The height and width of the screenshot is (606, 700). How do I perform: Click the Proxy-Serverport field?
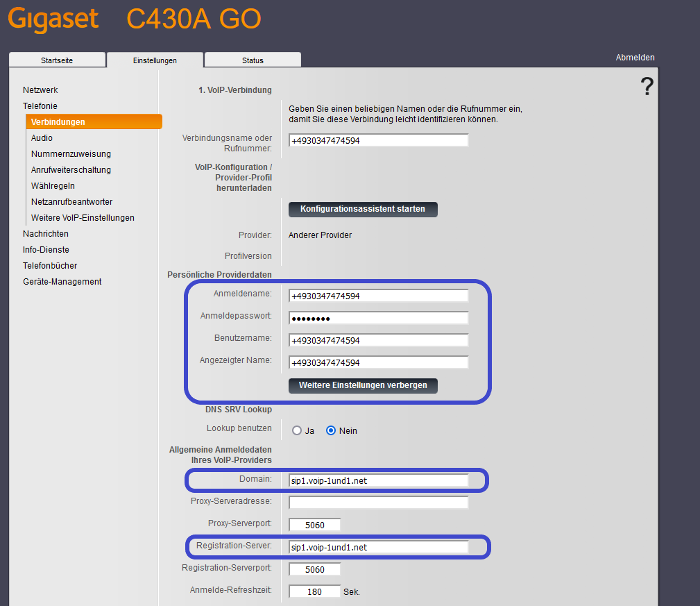coord(315,525)
